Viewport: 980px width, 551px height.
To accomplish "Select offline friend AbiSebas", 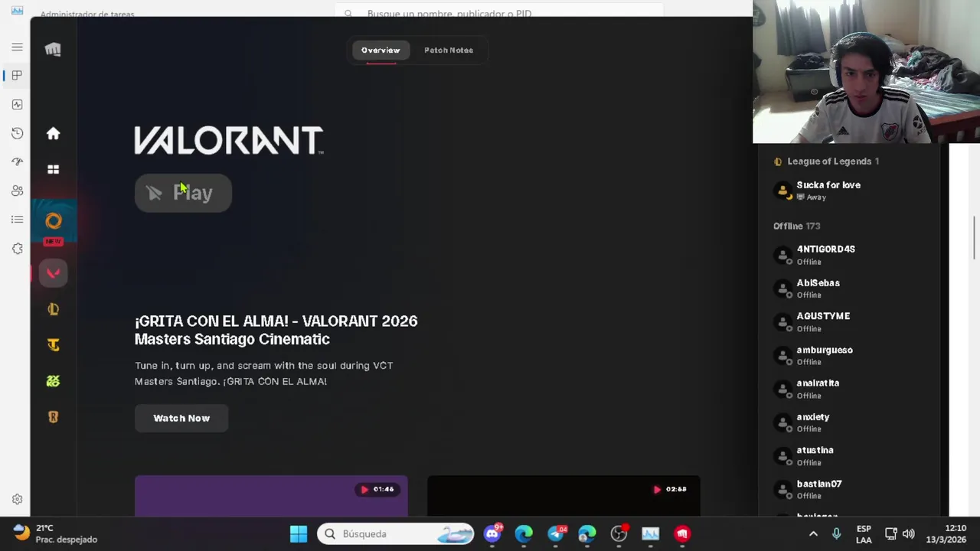I will 850,289.
